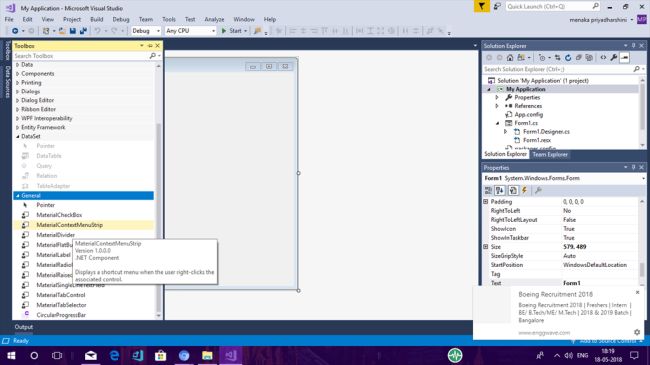The width and height of the screenshot is (650, 365).
Task: Expand the Padding property row
Action: pos(485,202)
